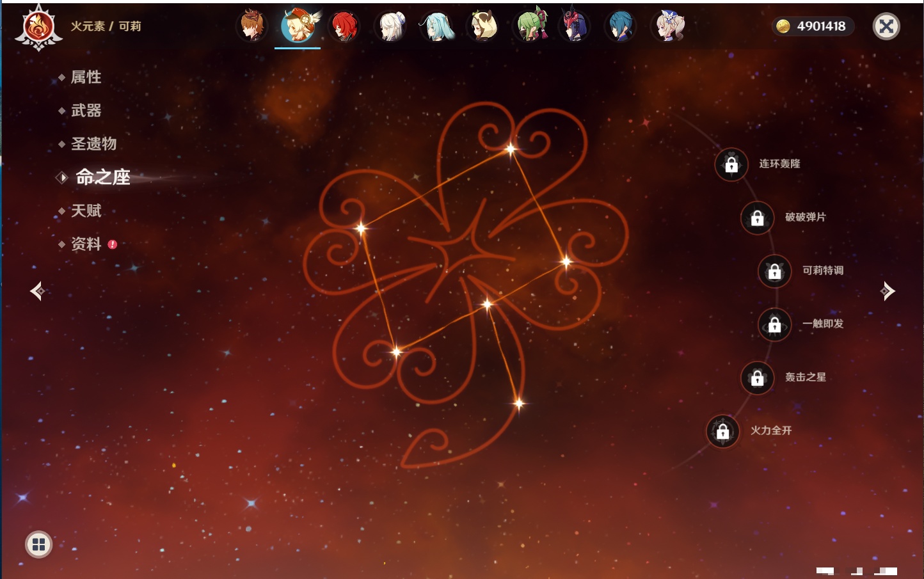View the 连环轰隆 constellation label
The width and height of the screenshot is (924, 579).
pyautogui.click(x=779, y=164)
